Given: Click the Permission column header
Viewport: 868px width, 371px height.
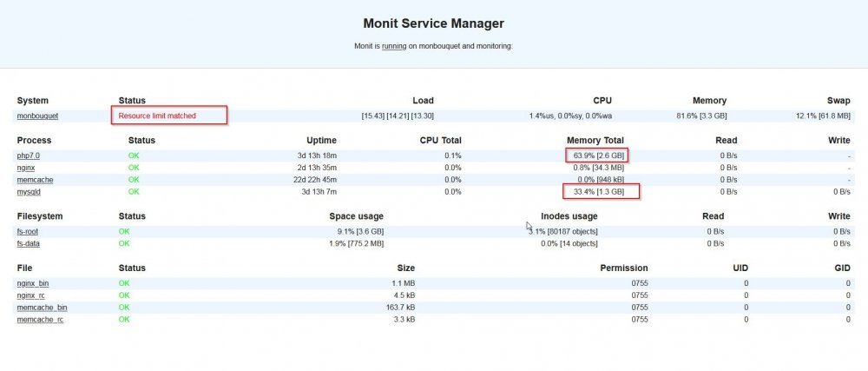Looking at the screenshot, I should [x=623, y=268].
